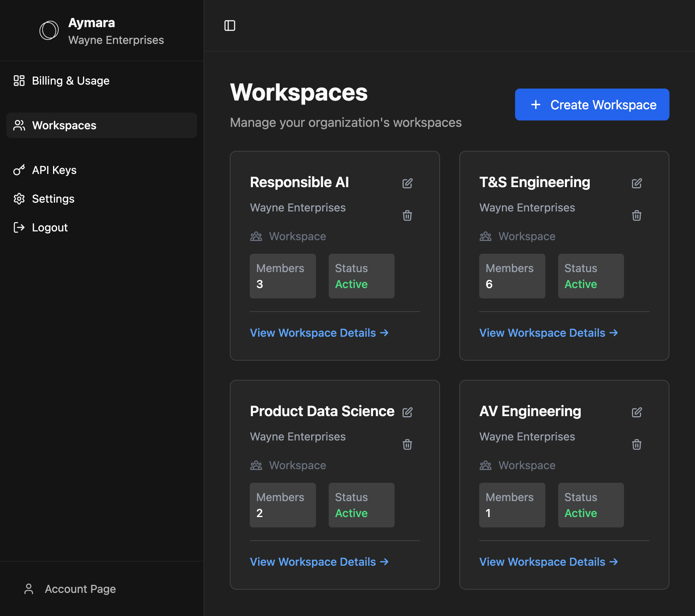Click the T&S Engineering card title

(x=535, y=182)
